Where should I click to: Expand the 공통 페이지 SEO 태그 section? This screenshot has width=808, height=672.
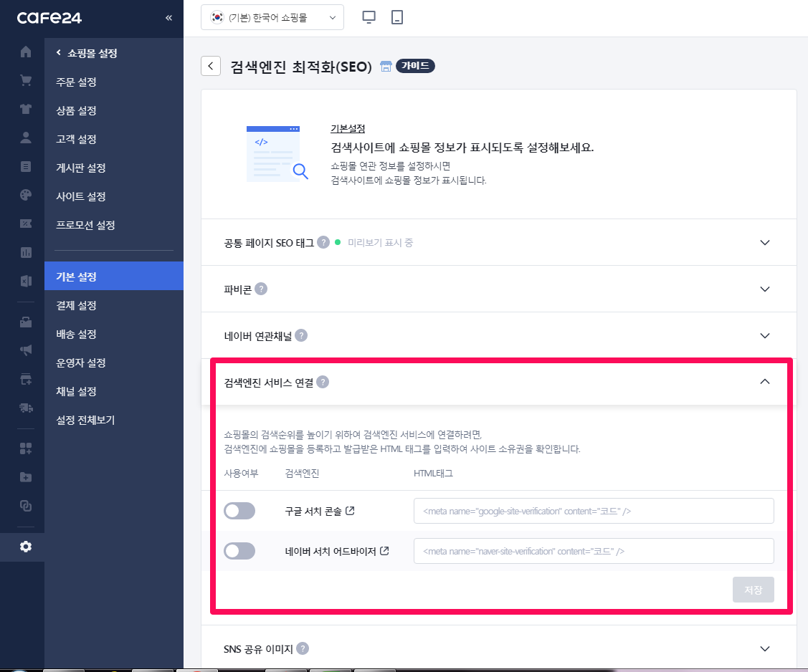765,243
